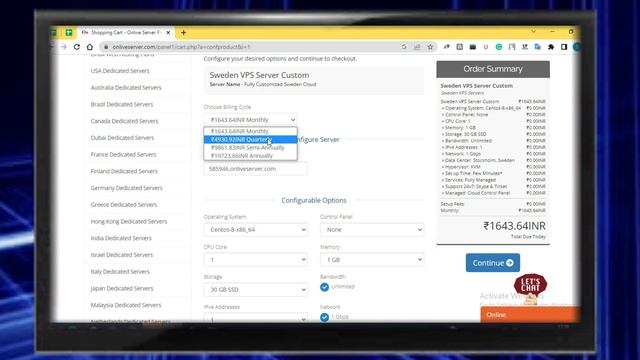Viewport: 640px width, 360px height.
Task: Open Greece Dedicated Servers link
Action: [124, 204]
